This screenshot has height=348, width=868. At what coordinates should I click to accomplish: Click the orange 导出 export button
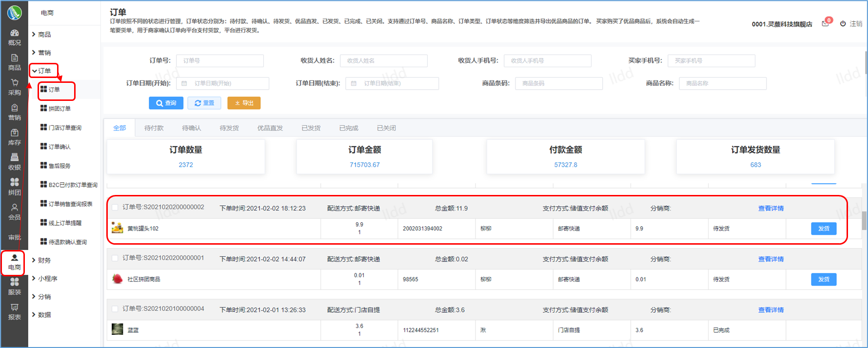click(244, 103)
